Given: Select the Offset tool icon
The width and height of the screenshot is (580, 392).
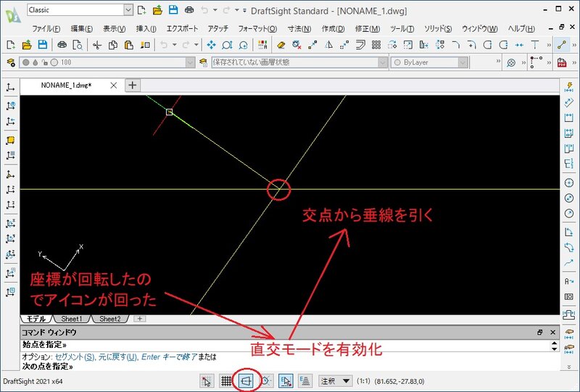Looking at the screenshot, I should point(360,45).
